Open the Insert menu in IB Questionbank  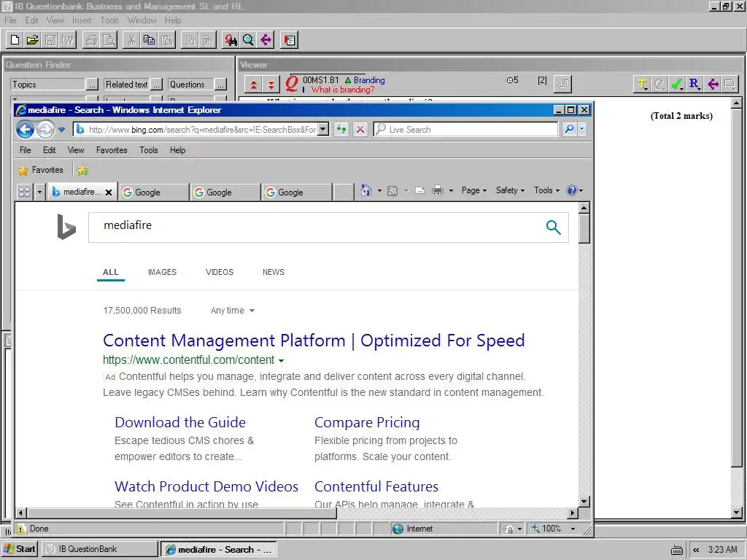[x=82, y=20]
